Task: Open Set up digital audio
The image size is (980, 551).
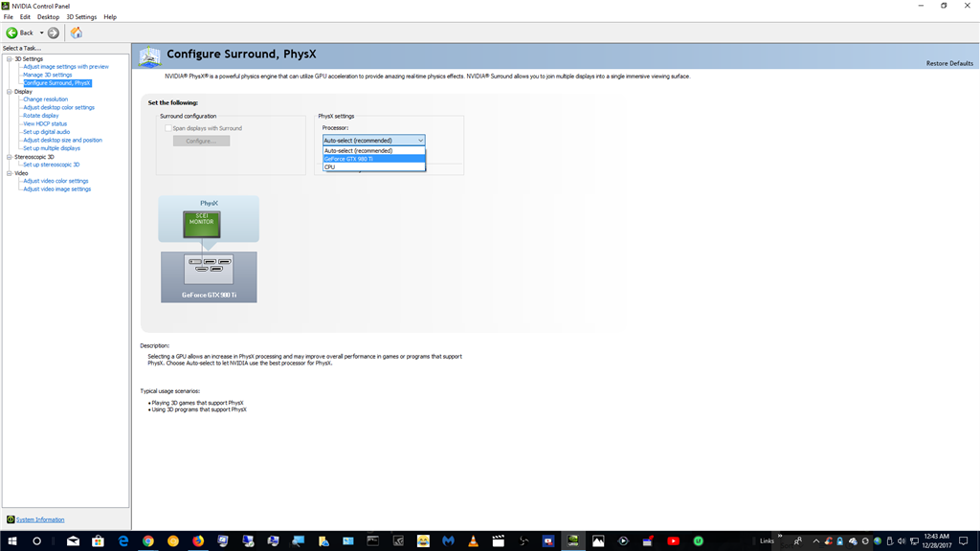Action: pos(46,132)
